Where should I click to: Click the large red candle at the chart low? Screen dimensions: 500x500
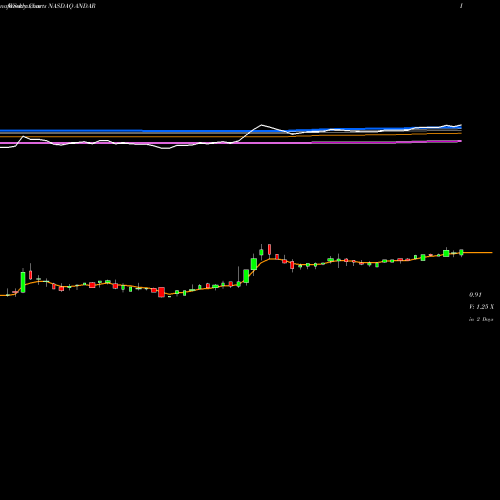162,292
